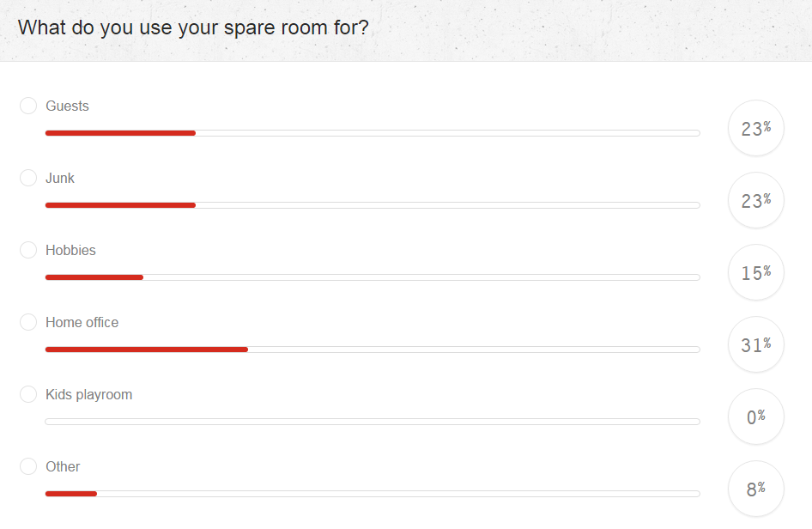
Task: Click the Other progress bar
Action: 373,493
